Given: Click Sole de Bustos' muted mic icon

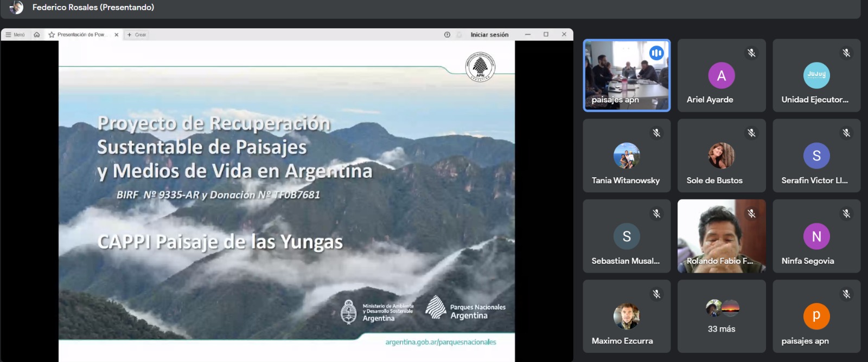Looking at the screenshot, I should [751, 133].
